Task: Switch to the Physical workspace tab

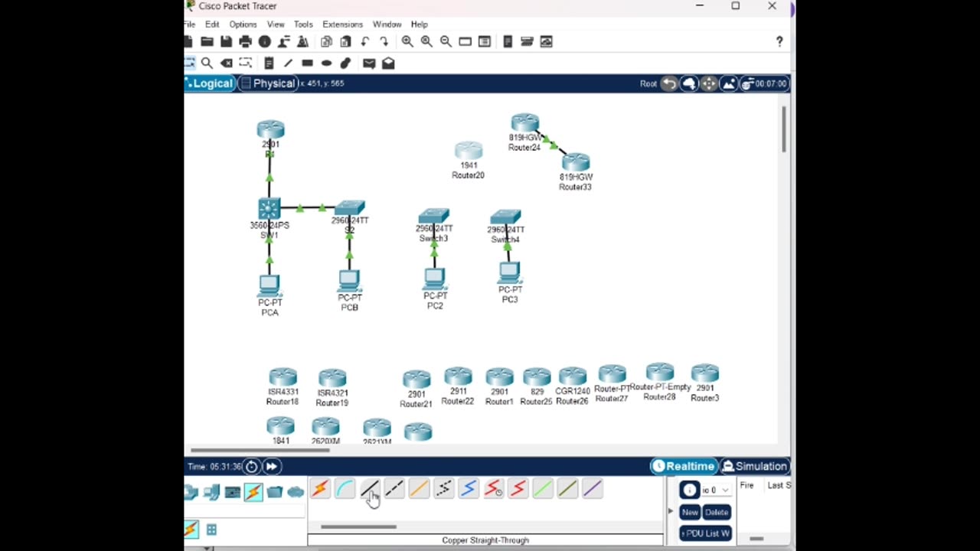Action: tap(267, 83)
